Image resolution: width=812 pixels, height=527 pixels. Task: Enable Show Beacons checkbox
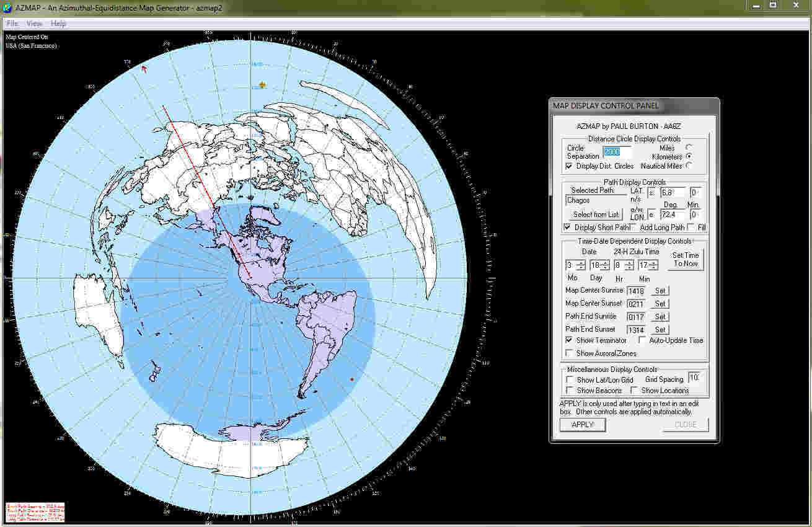click(570, 391)
